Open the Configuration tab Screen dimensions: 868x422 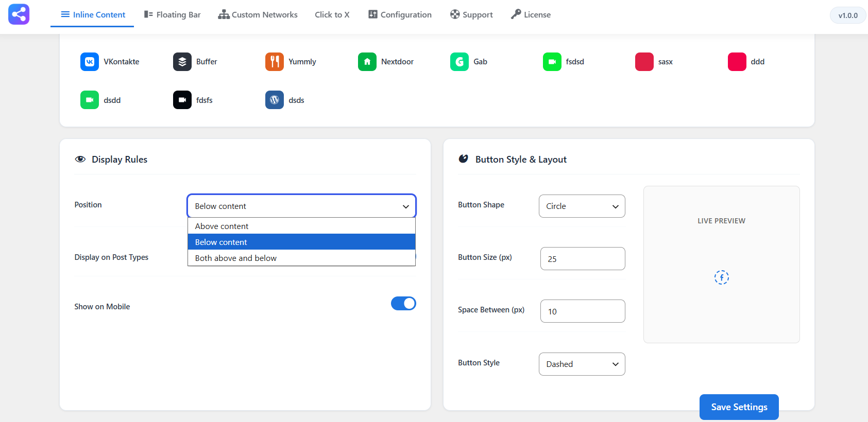(400, 14)
